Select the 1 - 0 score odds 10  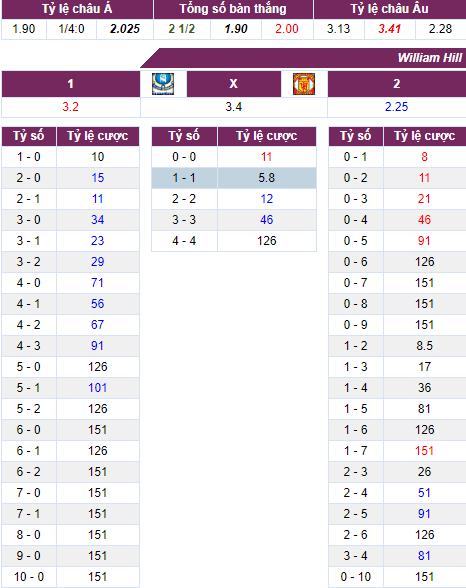pyautogui.click(x=97, y=157)
